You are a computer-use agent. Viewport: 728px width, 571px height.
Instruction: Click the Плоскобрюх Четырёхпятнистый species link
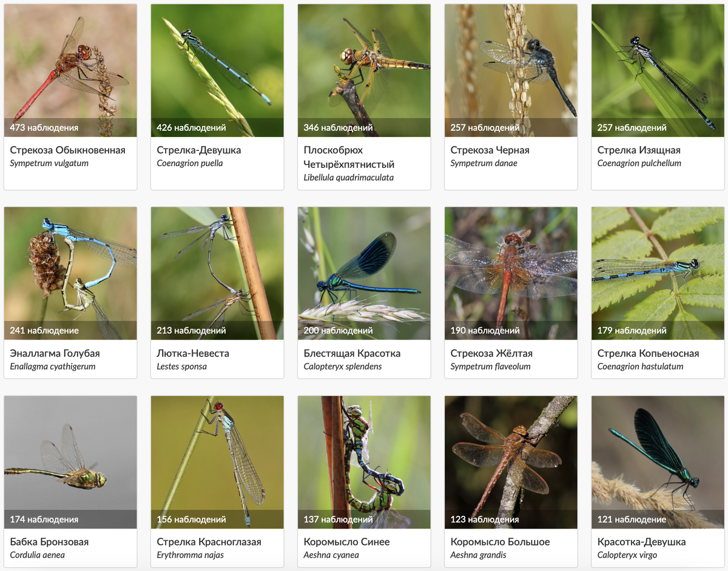[349, 157]
